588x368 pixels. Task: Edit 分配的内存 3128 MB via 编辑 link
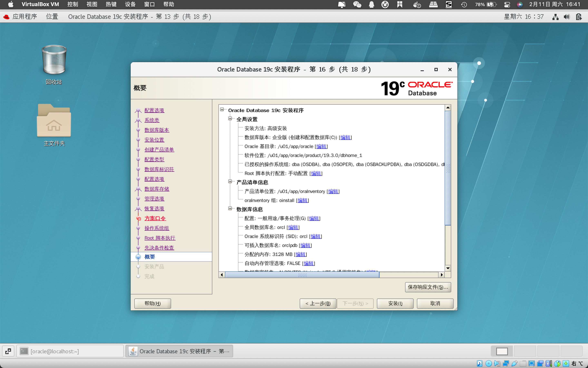pos(300,254)
